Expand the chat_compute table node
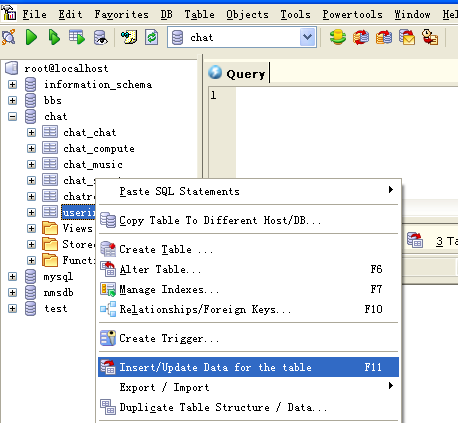The image size is (458, 424). [x=31, y=148]
